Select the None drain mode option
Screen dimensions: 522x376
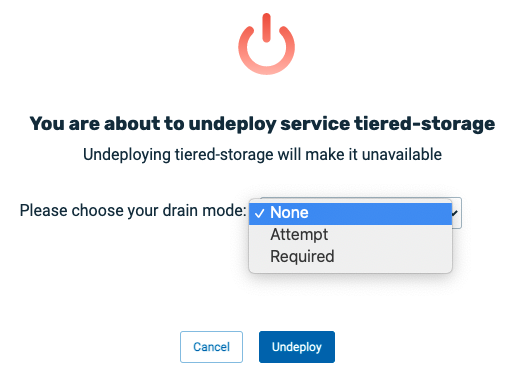[x=350, y=213]
